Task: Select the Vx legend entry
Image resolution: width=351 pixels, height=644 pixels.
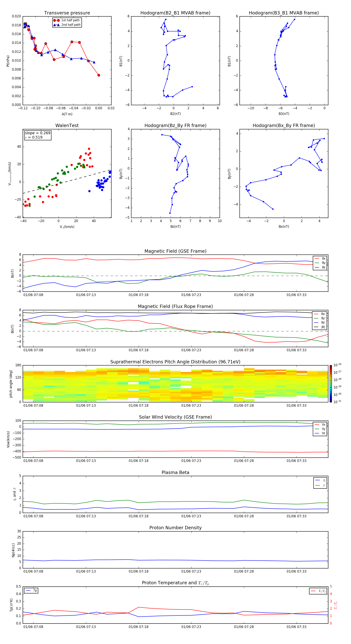Action: point(320,424)
